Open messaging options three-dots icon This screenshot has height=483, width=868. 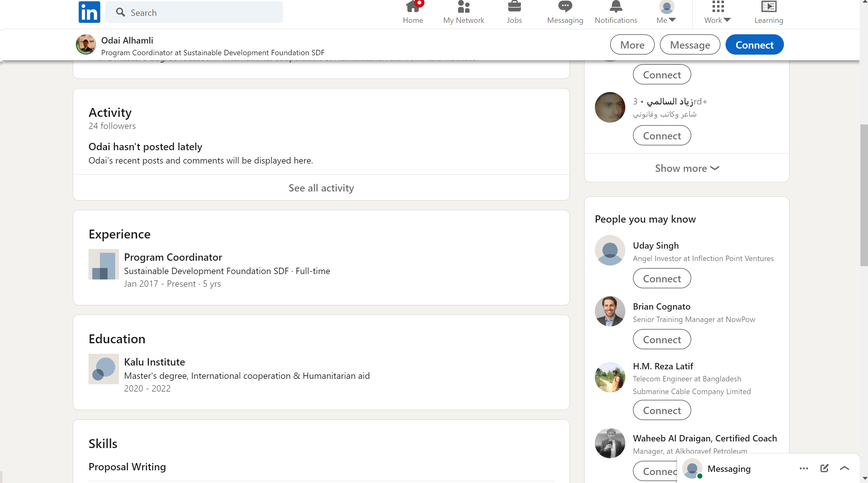[x=804, y=468]
